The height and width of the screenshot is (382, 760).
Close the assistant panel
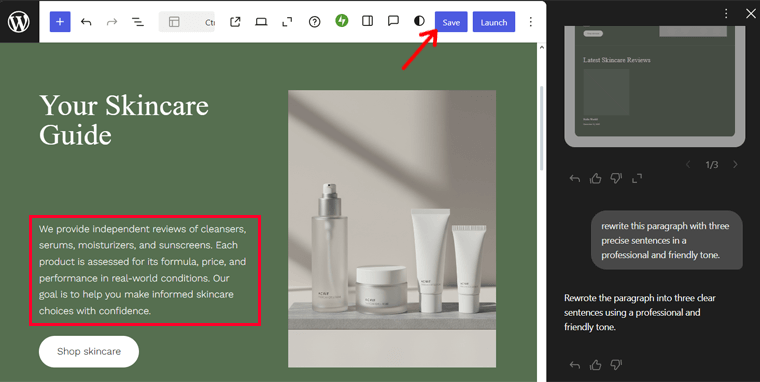pyautogui.click(x=750, y=14)
